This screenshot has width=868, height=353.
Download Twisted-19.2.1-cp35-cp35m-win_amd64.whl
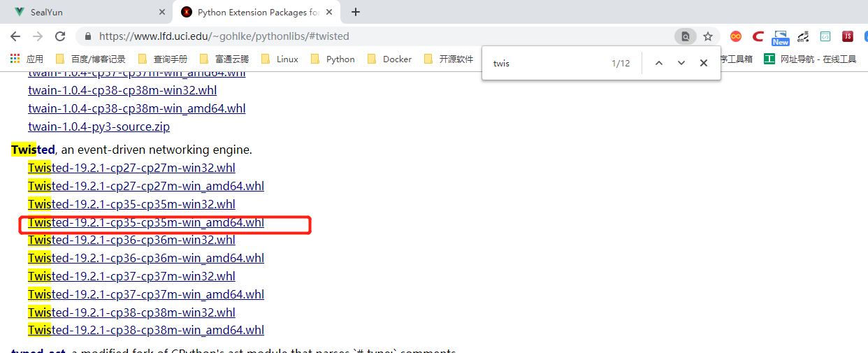[146, 222]
